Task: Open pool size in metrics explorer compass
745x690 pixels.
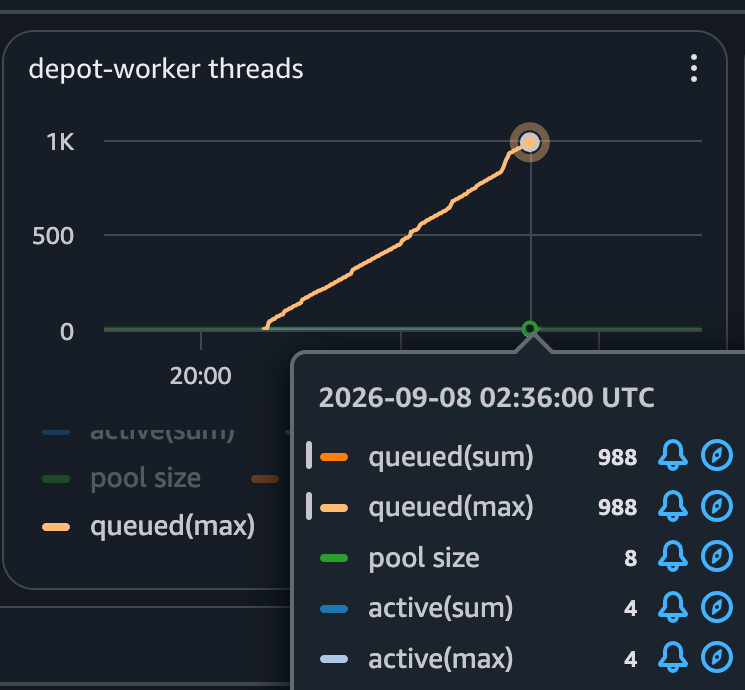Action: (716, 556)
